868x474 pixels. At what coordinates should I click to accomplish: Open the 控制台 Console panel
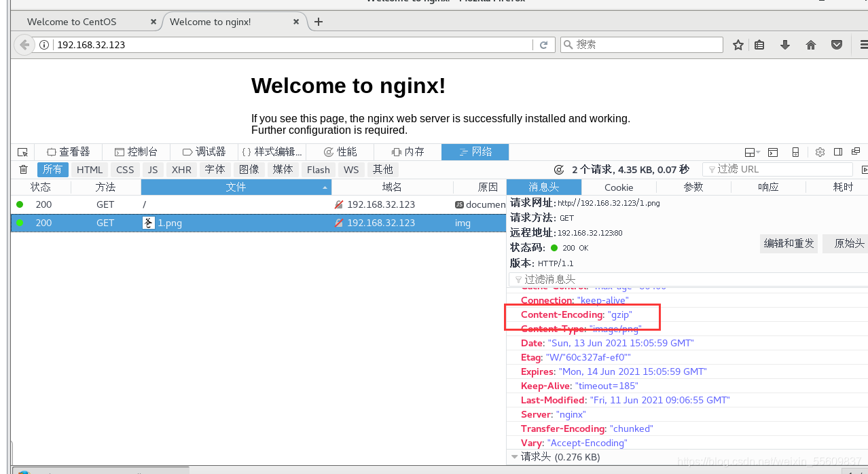[x=136, y=152]
